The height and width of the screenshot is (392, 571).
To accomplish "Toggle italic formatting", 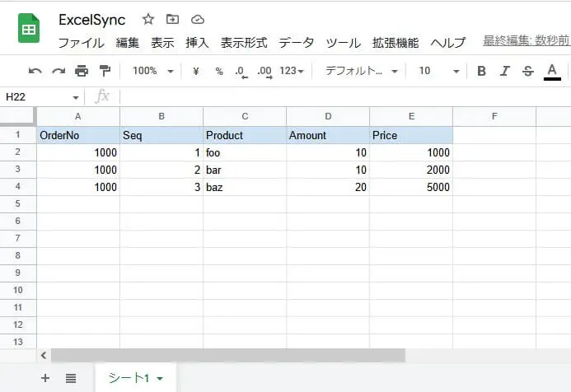I will pos(505,71).
